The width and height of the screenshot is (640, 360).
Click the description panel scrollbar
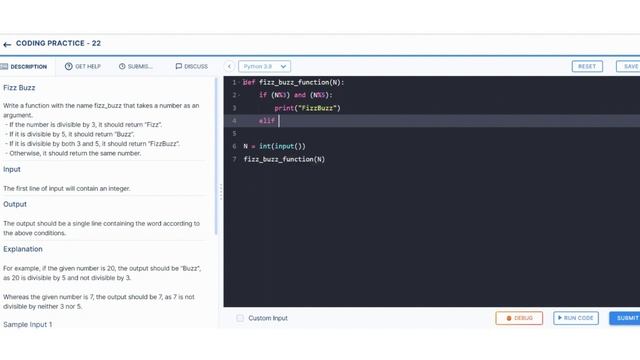pyautogui.click(x=216, y=156)
